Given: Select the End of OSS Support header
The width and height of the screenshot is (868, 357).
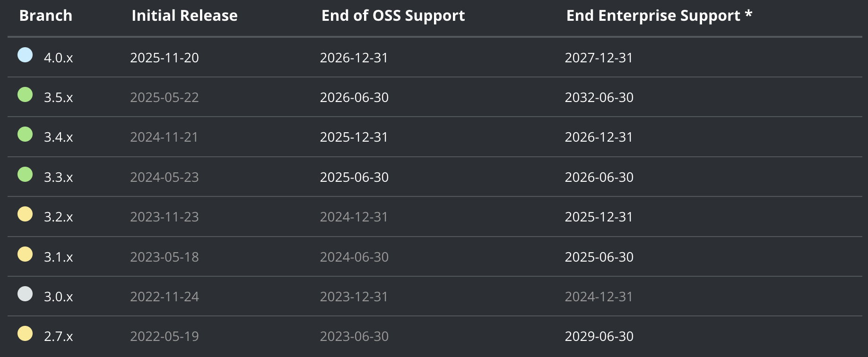Looking at the screenshot, I should tap(393, 16).
